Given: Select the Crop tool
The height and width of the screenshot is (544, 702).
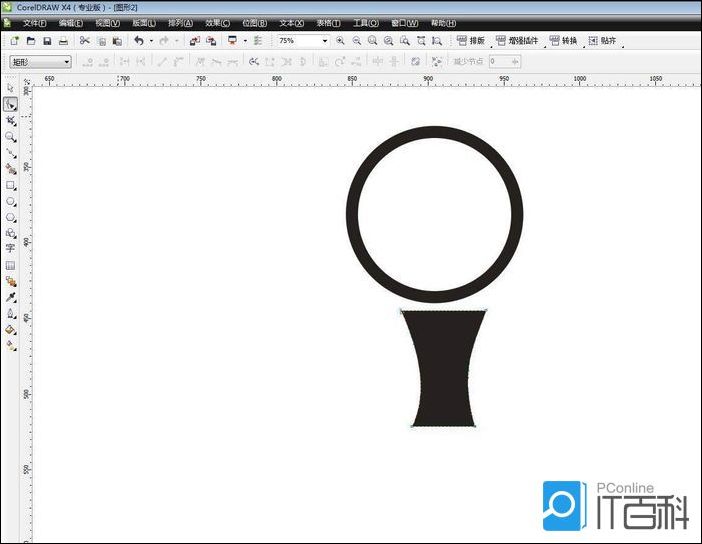Looking at the screenshot, I should (x=10, y=120).
